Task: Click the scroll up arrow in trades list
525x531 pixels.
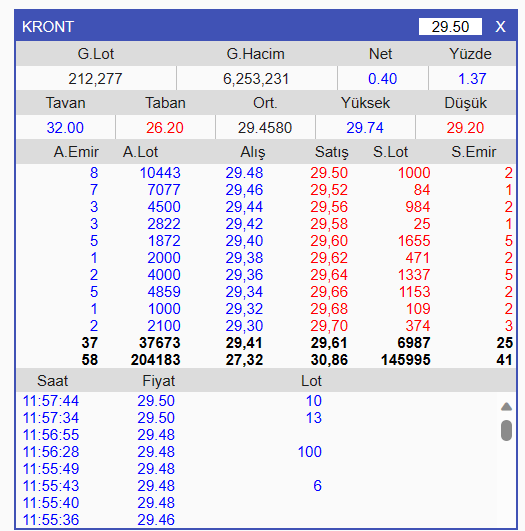Action: tap(506, 406)
